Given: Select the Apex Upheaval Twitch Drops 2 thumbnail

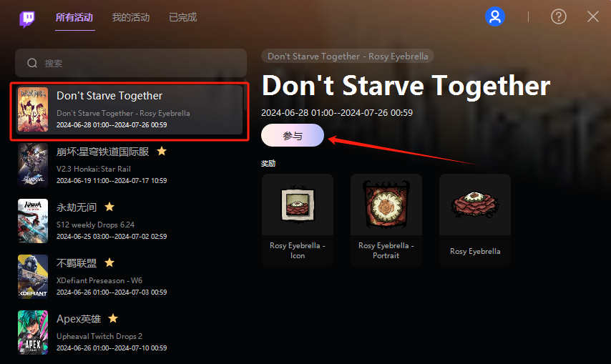Looking at the screenshot, I should coord(33,332).
